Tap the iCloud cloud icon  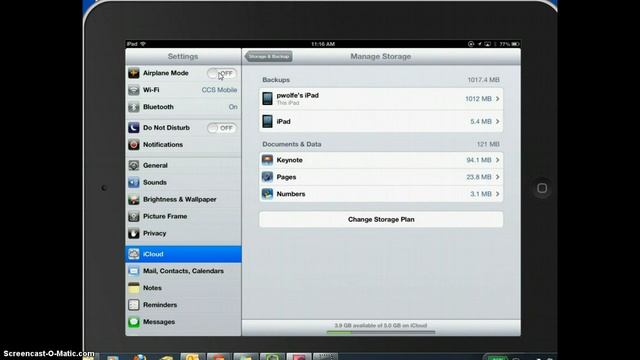coord(133,254)
